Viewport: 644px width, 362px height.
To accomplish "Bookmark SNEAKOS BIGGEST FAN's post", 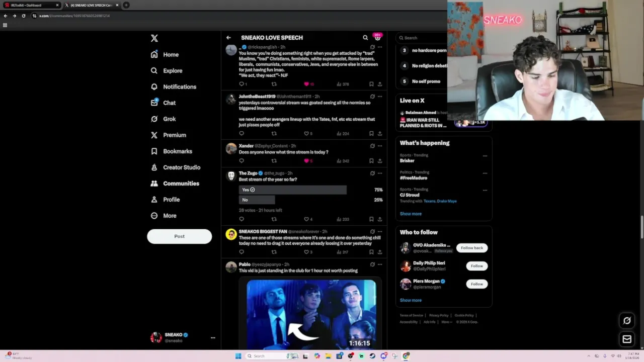I will click(x=371, y=252).
